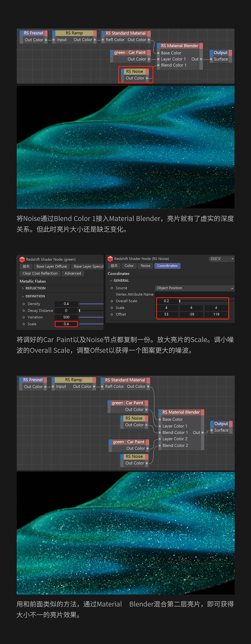Click the Refl Color port of RS Standard Material in the upper graph
The image size is (251, 644).
click(x=103, y=40)
